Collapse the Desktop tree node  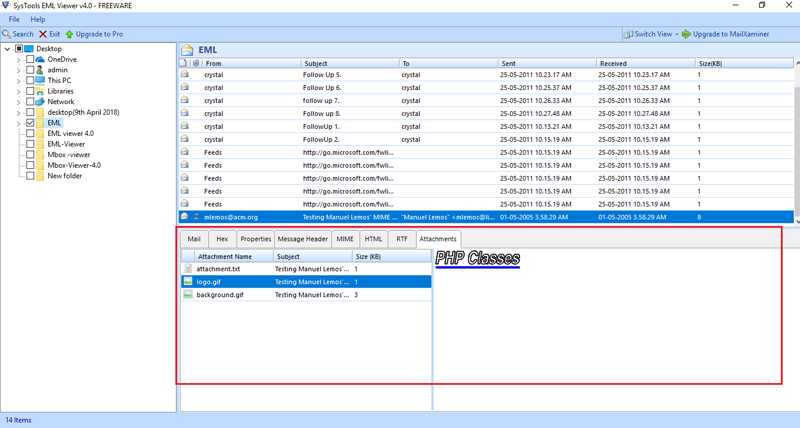coord(8,49)
